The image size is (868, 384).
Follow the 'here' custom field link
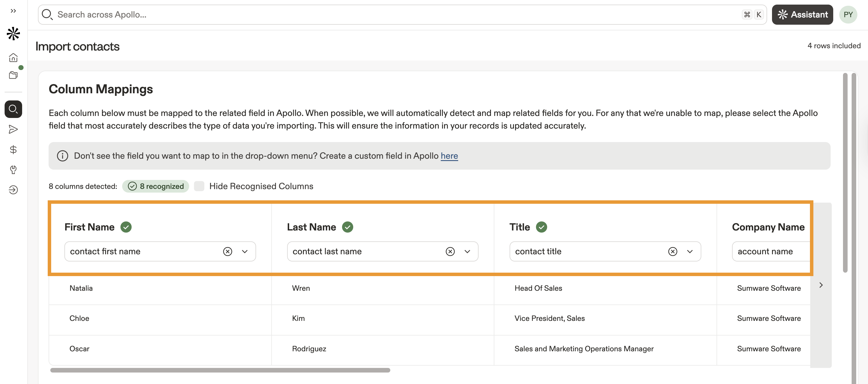tap(449, 156)
